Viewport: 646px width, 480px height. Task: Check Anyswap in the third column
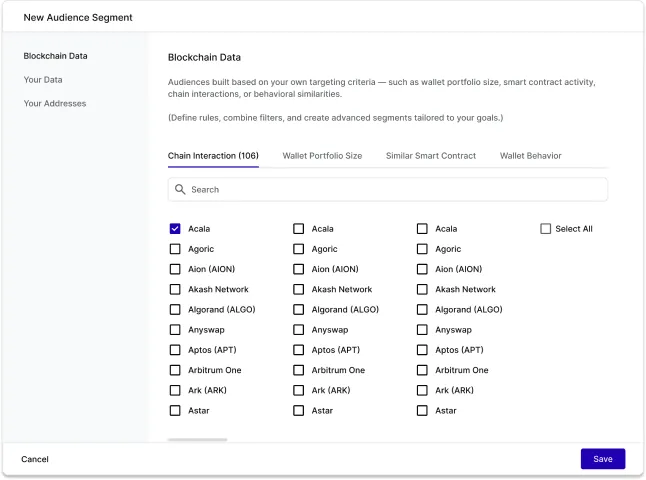[x=422, y=330]
